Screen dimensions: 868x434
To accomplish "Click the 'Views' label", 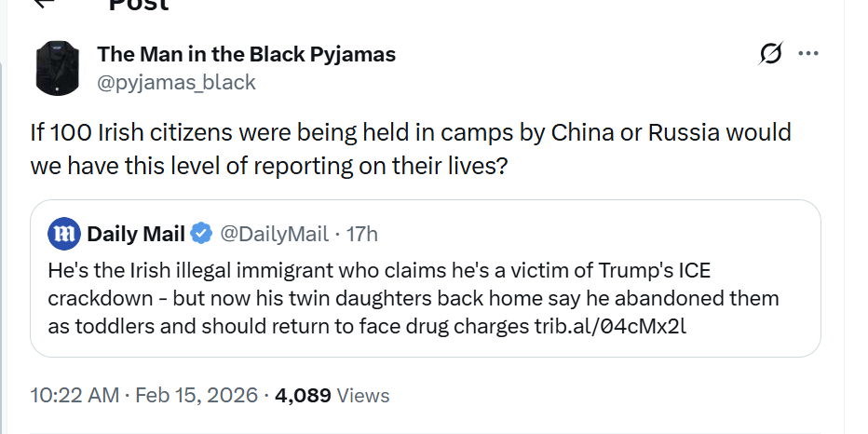I will coord(363,395).
